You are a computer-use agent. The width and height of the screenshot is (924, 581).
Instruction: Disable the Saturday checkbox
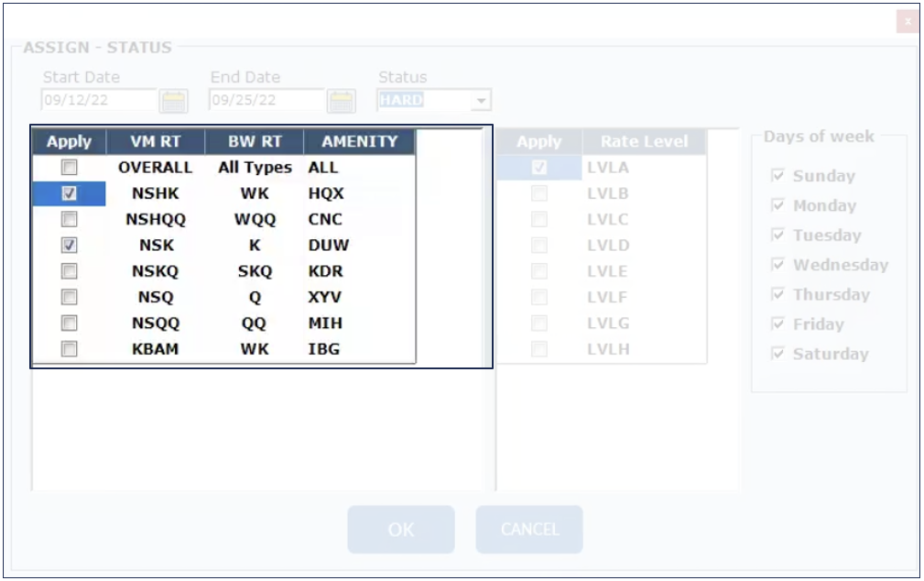pyautogui.click(x=778, y=354)
